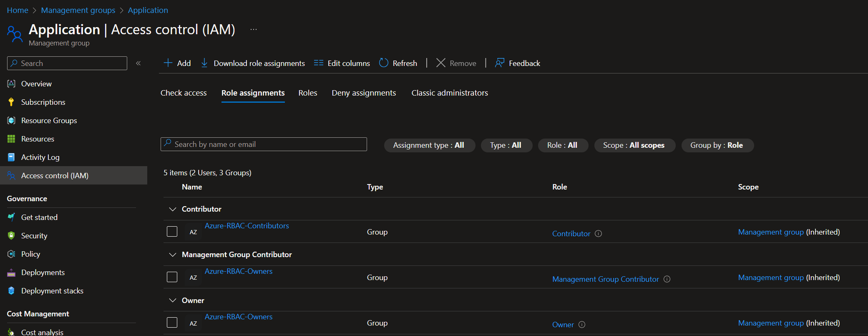Sort by the Name column header

tap(192, 187)
